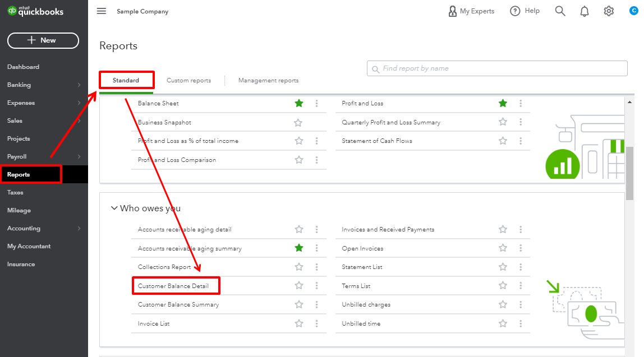Expand the Banking sidebar submenu

(x=79, y=85)
